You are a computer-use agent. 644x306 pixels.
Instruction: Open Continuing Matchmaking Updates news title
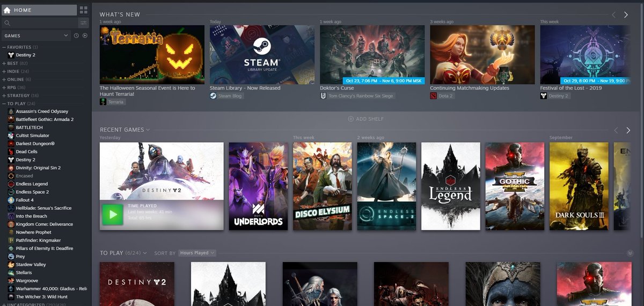click(x=470, y=88)
